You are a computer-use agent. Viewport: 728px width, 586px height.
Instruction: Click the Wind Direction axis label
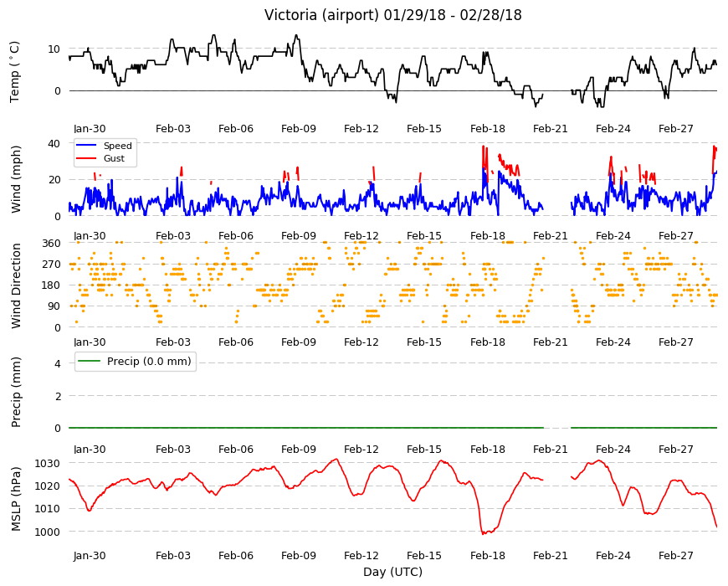(16, 285)
